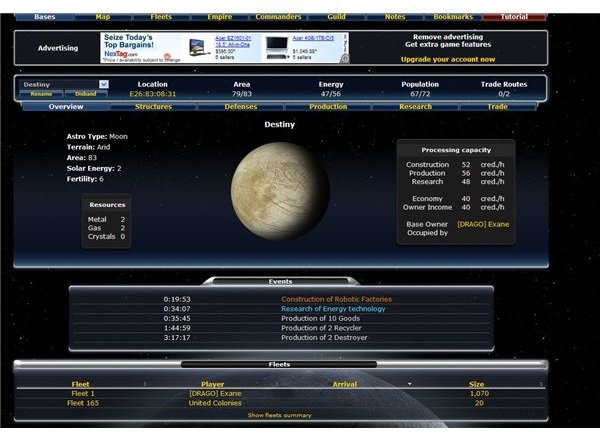The height and width of the screenshot is (434, 600).
Task: Switch to the Defenses tab
Action: point(241,107)
